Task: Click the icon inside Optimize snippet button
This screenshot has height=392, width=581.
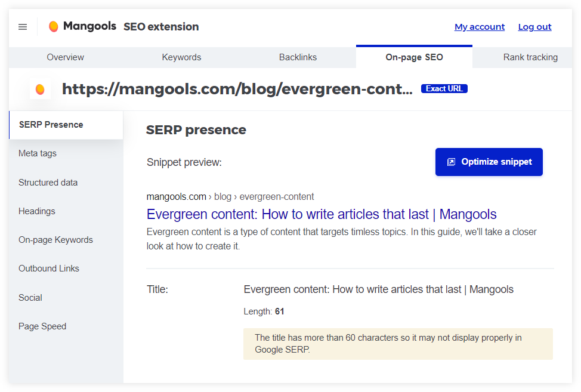Action: click(x=451, y=162)
